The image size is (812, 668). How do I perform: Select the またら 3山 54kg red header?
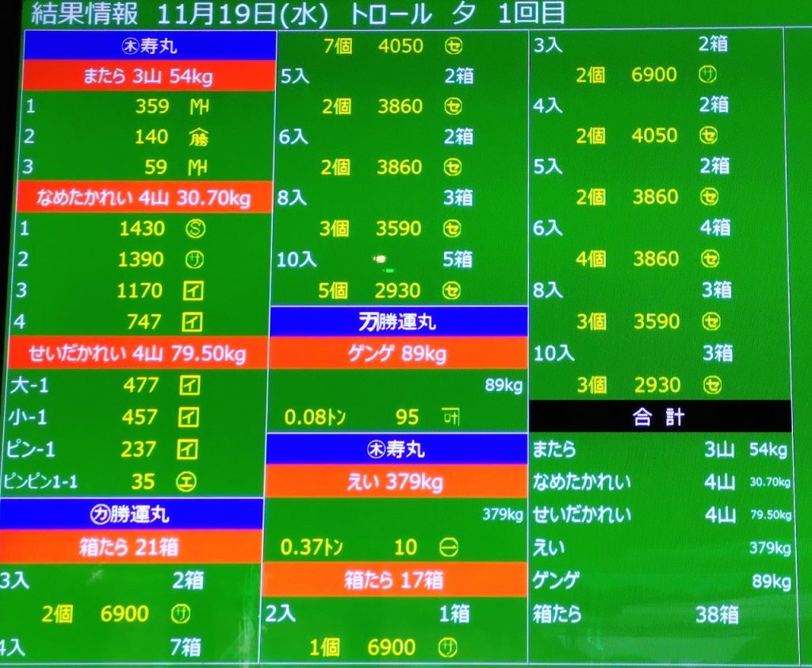pyautogui.click(x=147, y=77)
